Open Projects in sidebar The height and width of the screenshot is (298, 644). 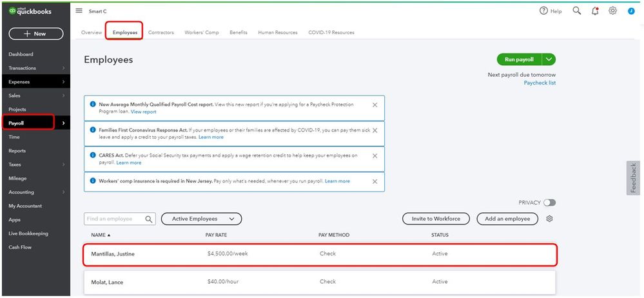pos(17,110)
